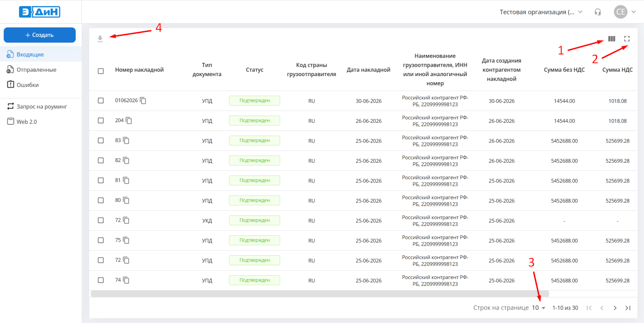
Task: Click Статус column header
Action: [x=254, y=70]
